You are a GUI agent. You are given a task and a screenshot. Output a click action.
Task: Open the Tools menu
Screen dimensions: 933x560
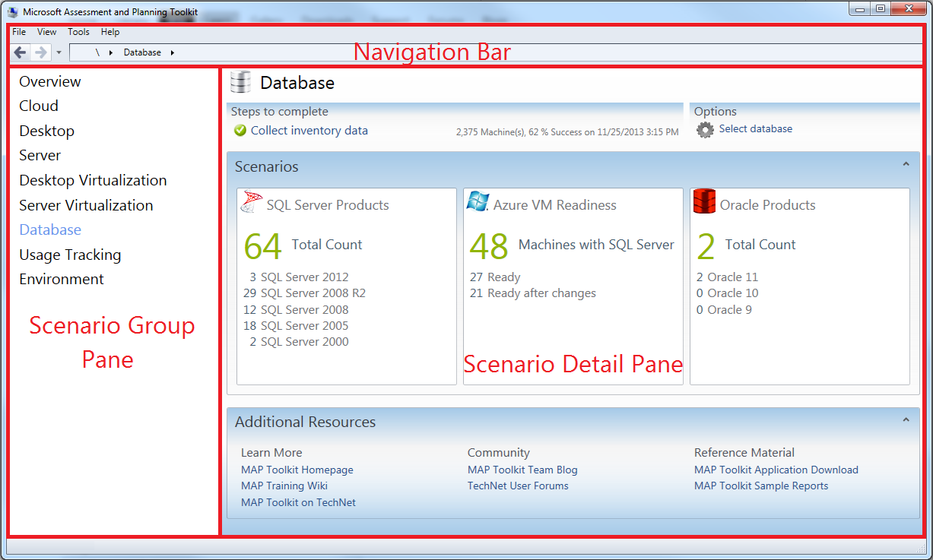[78, 32]
